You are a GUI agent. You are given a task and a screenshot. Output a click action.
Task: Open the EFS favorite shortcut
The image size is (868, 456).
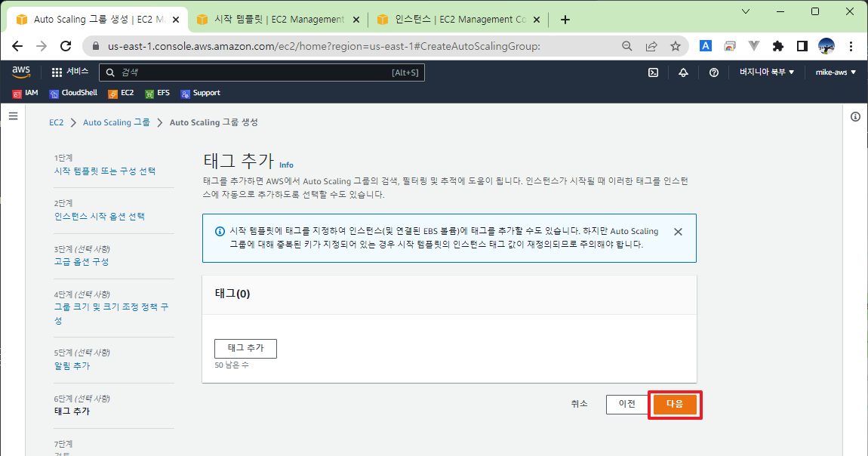point(157,93)
